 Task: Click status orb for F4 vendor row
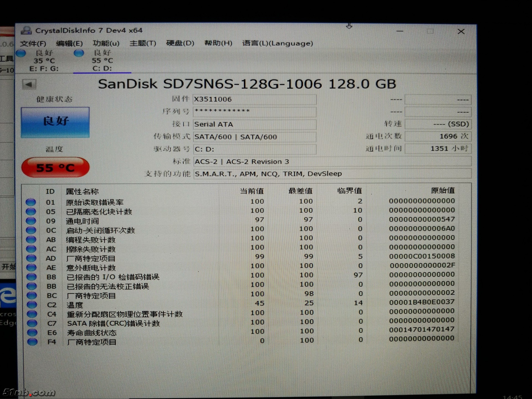pyautogui.click(x=32, y=342)
